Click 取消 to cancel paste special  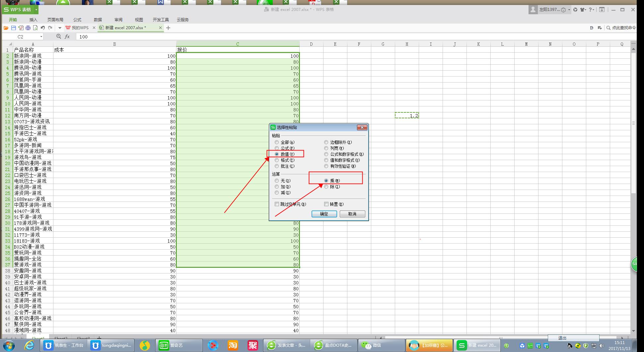[x=352, y=214]
